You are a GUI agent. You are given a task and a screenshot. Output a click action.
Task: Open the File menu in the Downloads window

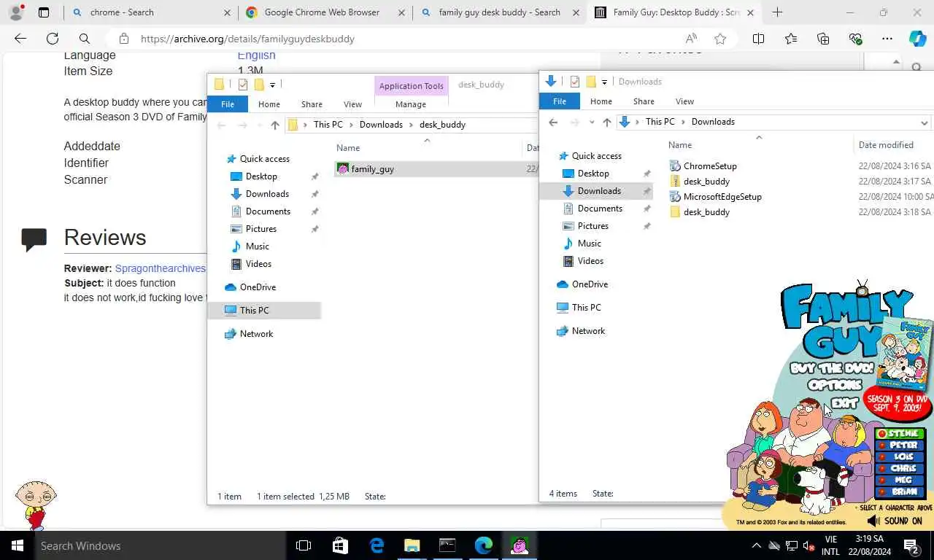pos(560,101)
